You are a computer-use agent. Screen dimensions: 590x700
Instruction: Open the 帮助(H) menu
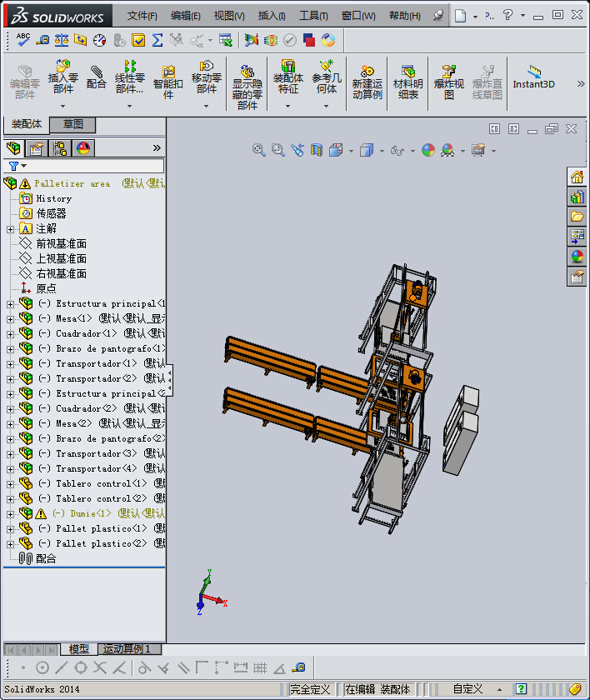point(404,16)
